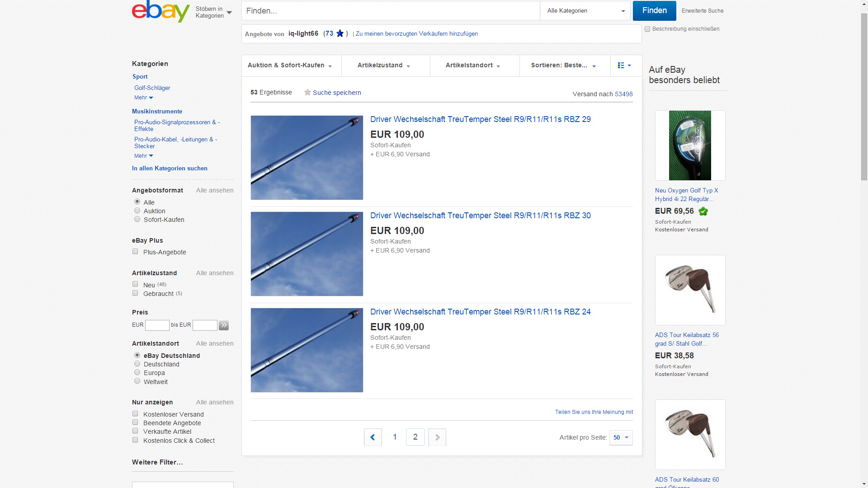Open Sport category link
Viewport: 868px width, 488px height.
pos(140,77)
